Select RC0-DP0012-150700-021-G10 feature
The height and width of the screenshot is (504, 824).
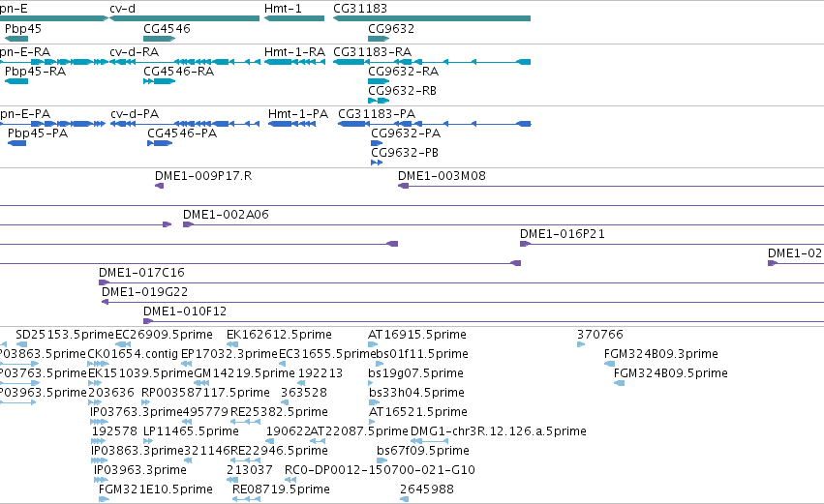tap(290, 481)
